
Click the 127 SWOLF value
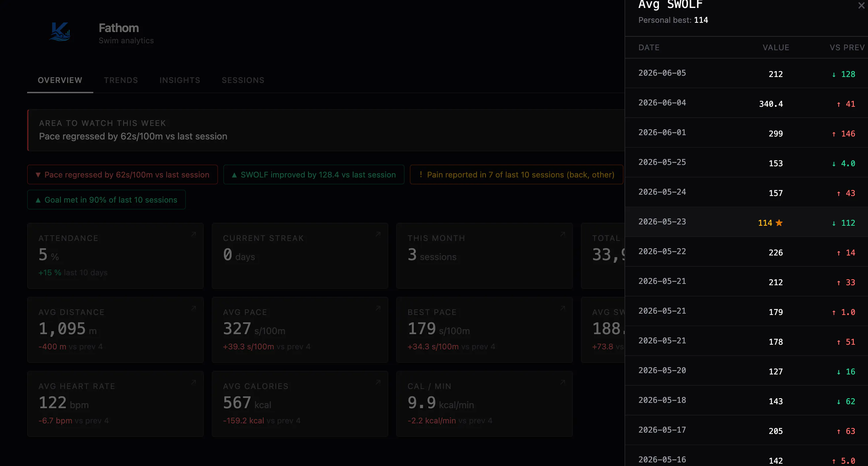776,371
